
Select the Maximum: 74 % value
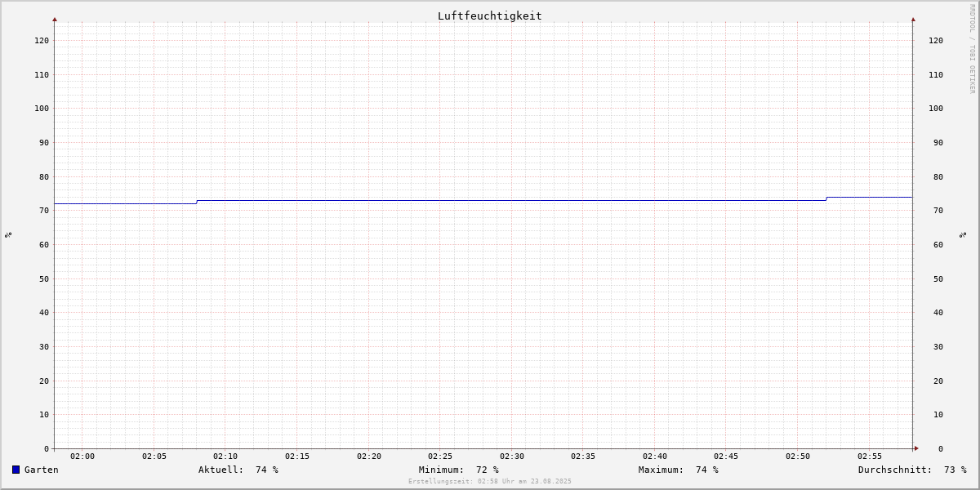pyautogui.click(x=679, y=470)
